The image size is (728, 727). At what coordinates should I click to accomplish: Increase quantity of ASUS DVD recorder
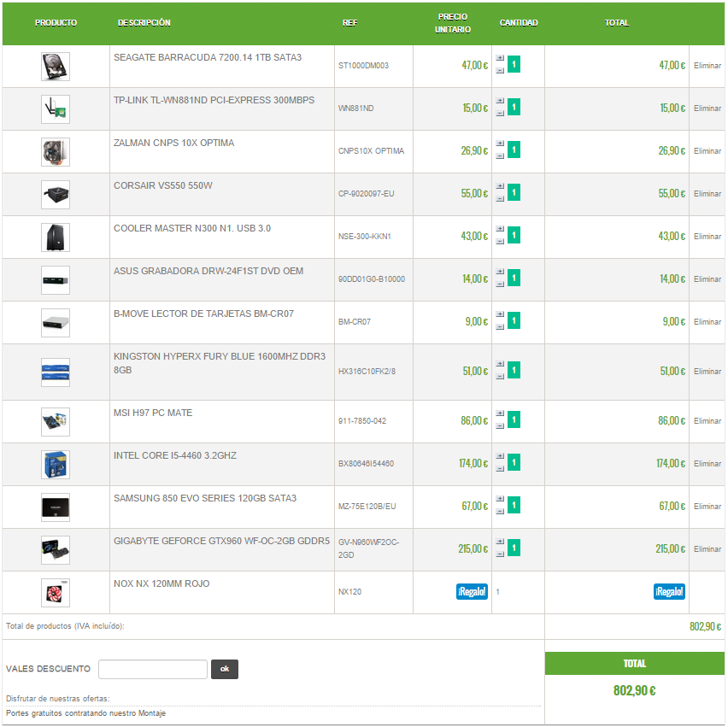500,272
